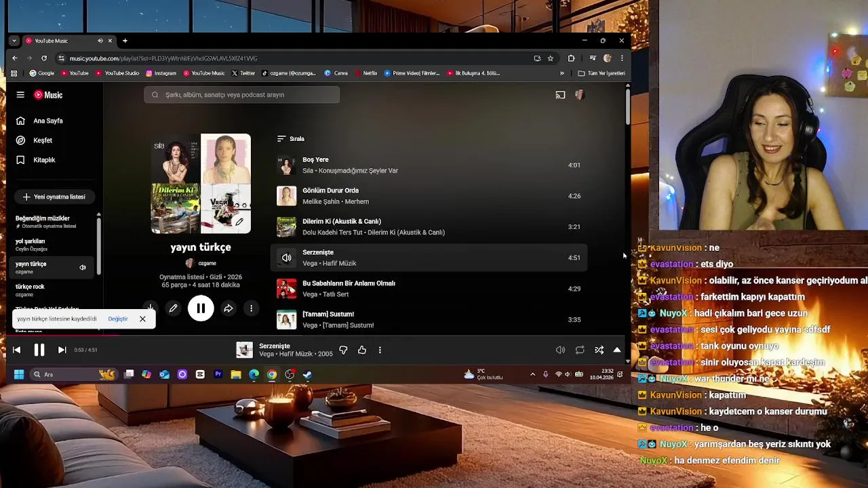This screenshot has height=488, width=868.
Task: Play the song Boş Yere
Action: tap(315, 160)
